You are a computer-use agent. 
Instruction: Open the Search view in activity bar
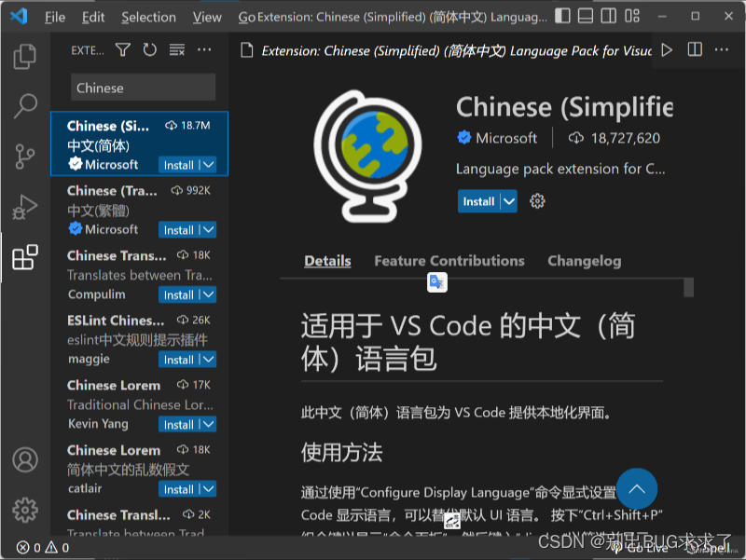click(x=25, y=105)
